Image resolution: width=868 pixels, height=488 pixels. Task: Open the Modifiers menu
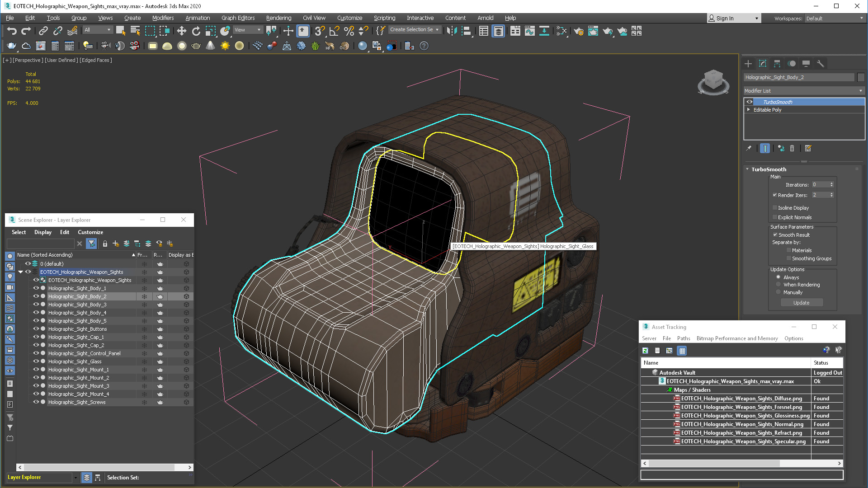click(x=163, y=18)
